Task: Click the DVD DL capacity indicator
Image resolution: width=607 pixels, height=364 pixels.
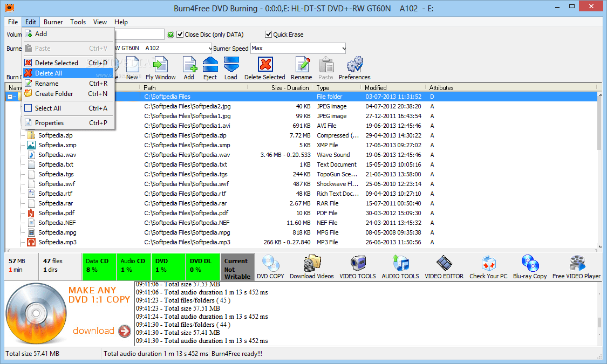Action: pyautogui.click(x=203, y=266)
